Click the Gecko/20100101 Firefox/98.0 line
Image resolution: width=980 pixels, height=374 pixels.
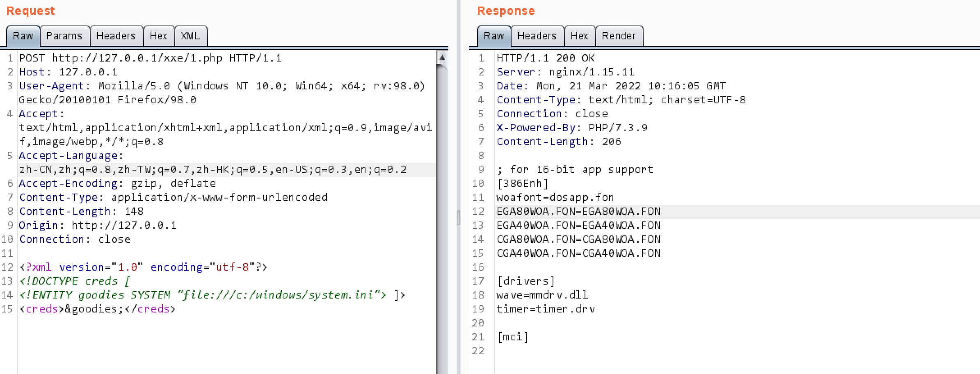107,100
